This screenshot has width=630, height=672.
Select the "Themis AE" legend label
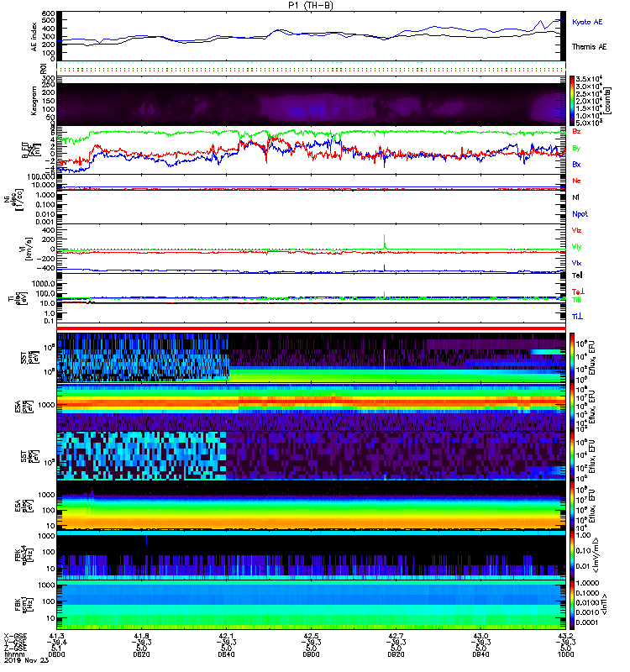(x=590, y=47)
